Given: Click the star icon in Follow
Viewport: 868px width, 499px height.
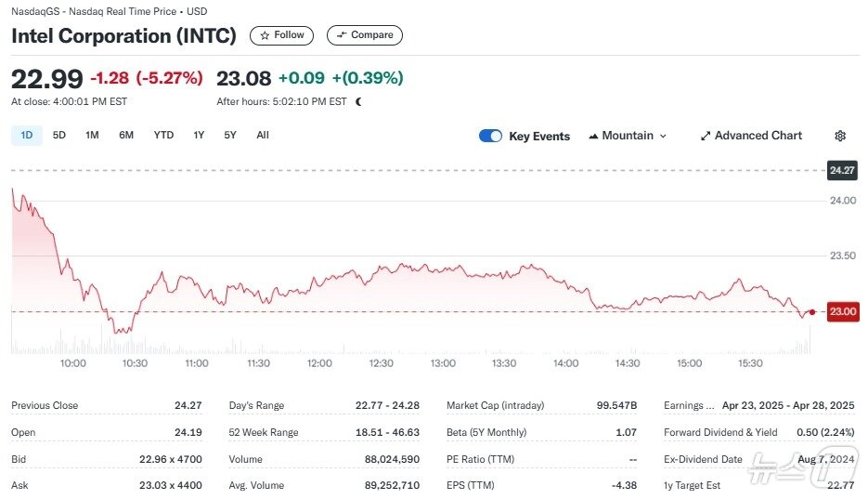Looking at the screenshot, I should coord(266,35).
